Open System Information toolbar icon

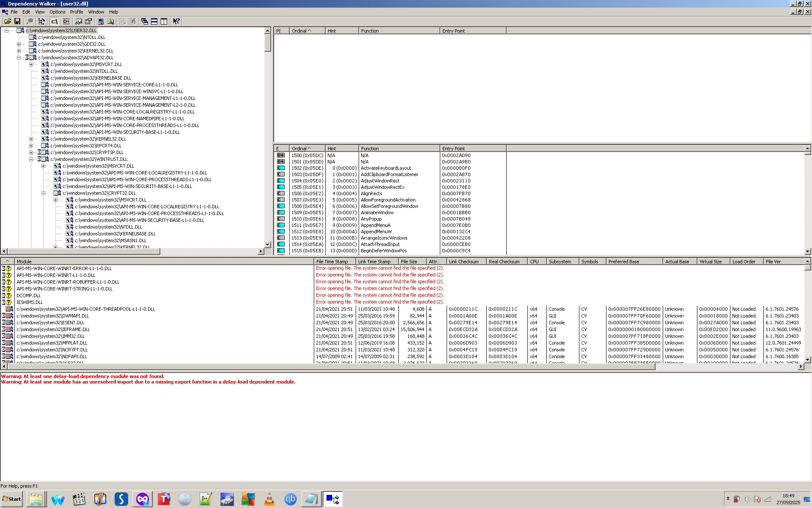[x=101, y=21]
